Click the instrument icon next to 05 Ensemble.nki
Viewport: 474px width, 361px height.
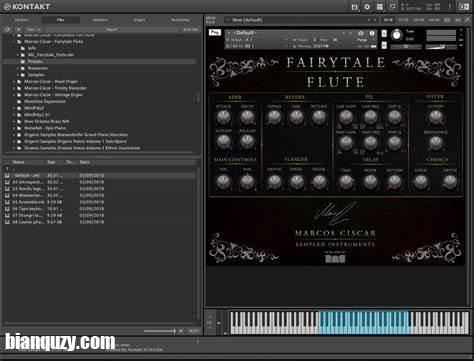7,202
